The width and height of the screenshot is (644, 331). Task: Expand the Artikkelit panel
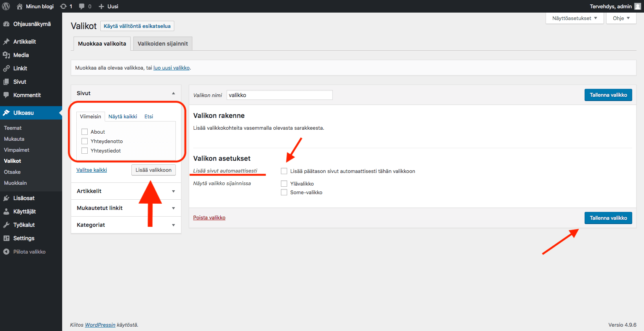tap(126, 191)
